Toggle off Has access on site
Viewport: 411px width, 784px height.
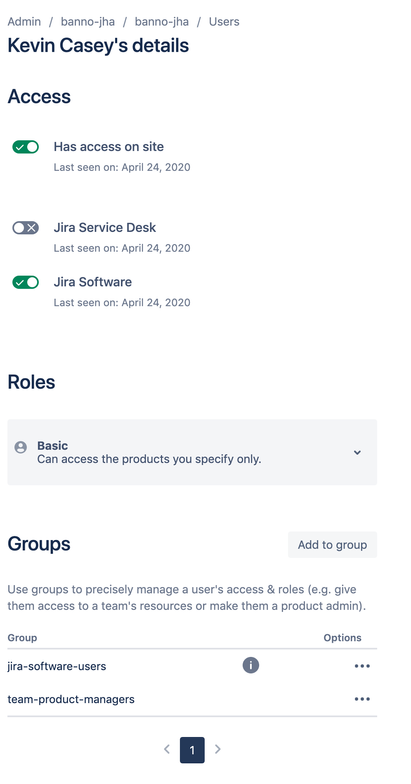(x=26, y=147)
